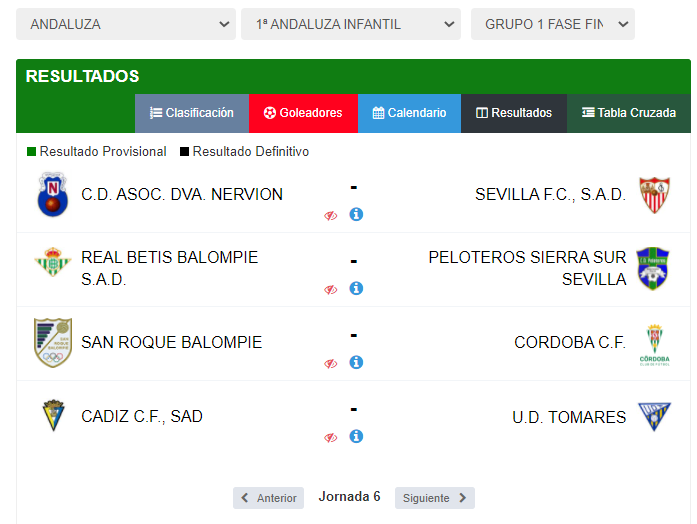Image resolution: width=697 pixels, height=524 pixels.
Task: Open info icon for Nervion vs Sevilla match
Action: (356, 215)
